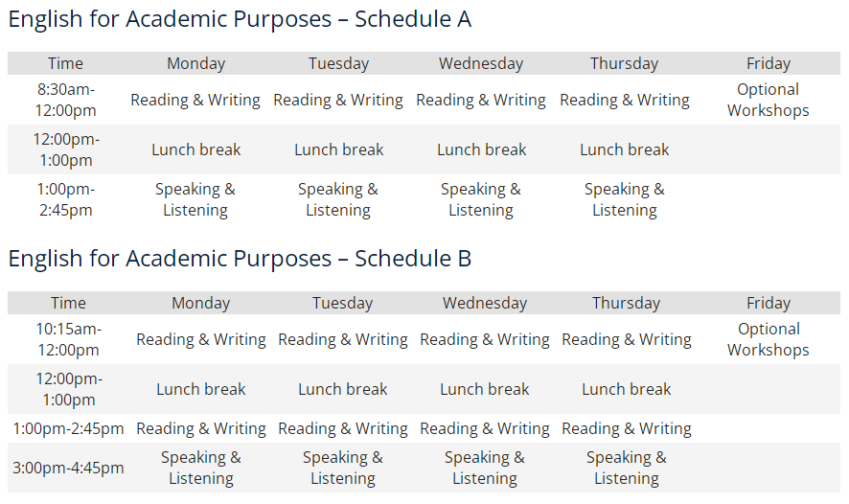
Task: Select Schedule B Thursday Speaking & Listening cell
Action: (627, 468)
